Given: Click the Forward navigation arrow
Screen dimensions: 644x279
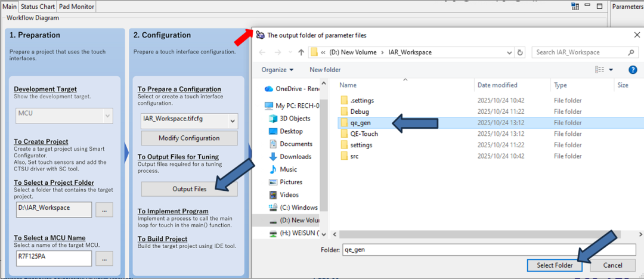Looking at the screenshot, I should click(277, 52).
